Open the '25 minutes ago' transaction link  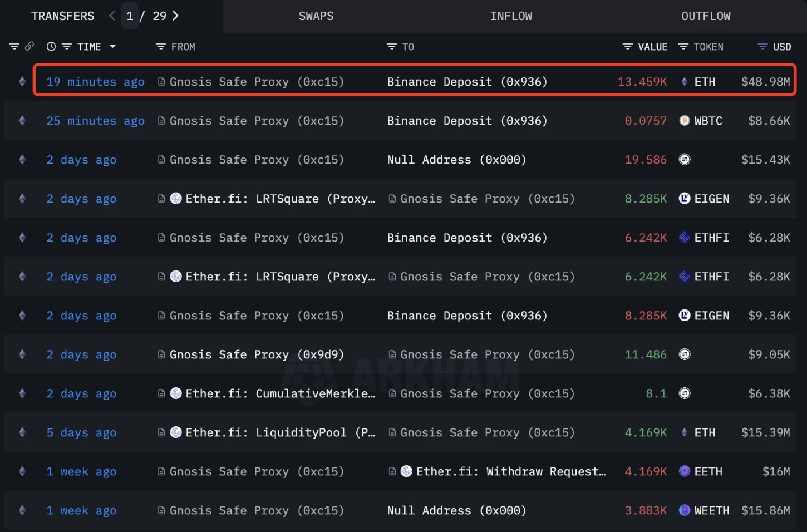[x=95, y=121]
